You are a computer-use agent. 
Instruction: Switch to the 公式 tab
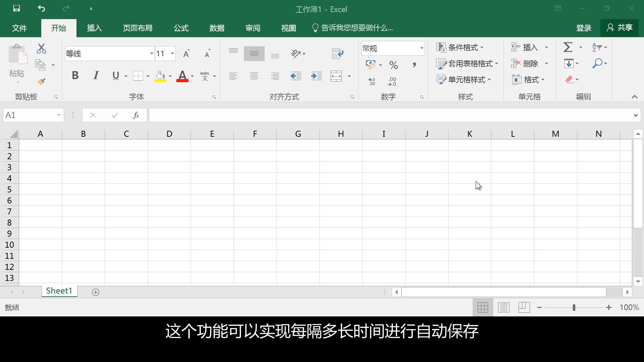point(181,28)
